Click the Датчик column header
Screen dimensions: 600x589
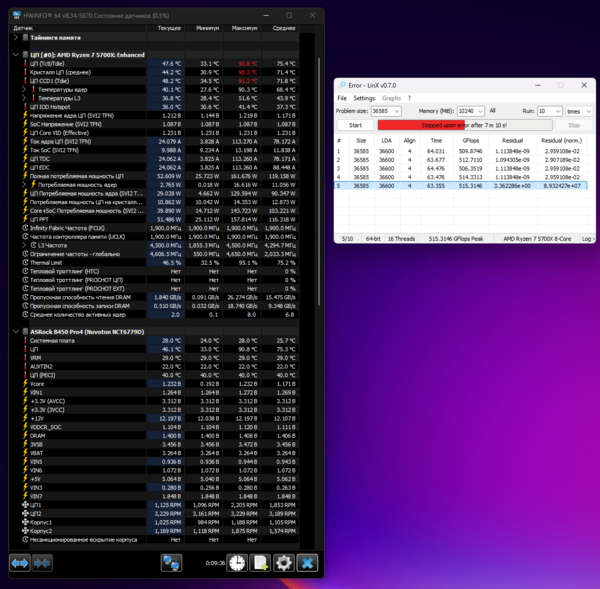(79, 28)
